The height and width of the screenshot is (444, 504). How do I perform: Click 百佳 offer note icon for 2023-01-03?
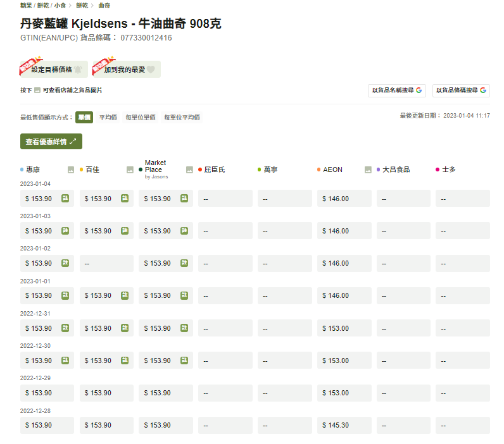coord(125,230)
